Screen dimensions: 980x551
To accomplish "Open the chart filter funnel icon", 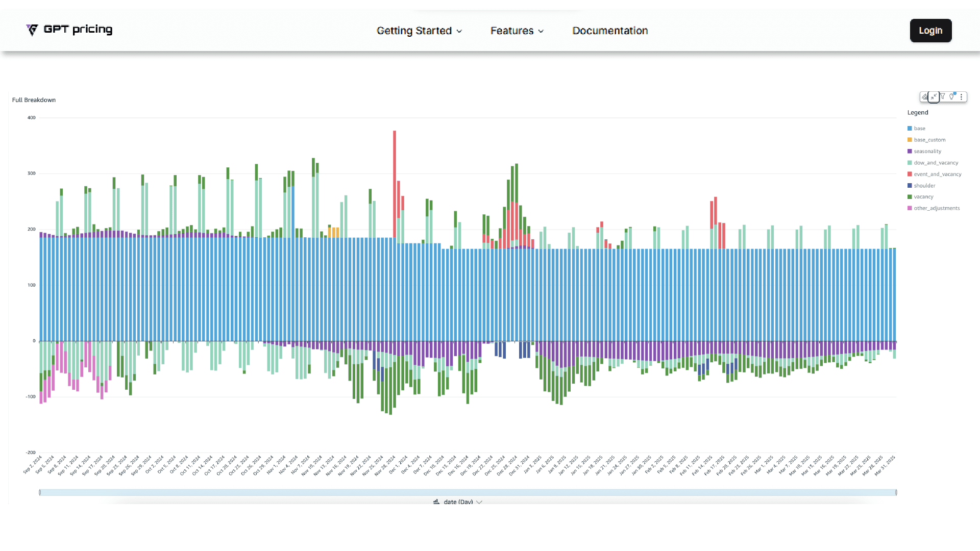I will pos(943,96).
